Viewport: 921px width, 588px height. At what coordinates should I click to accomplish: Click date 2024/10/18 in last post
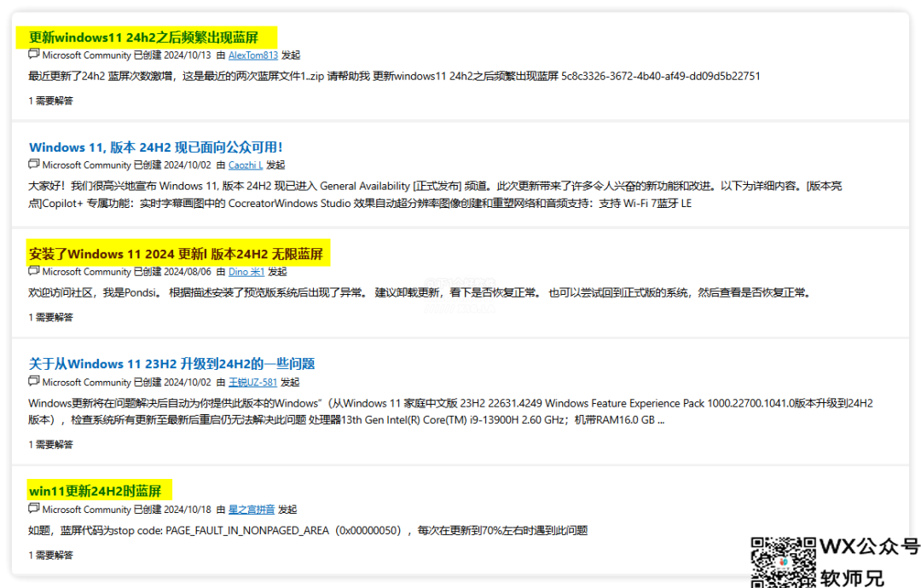point(188,510)
